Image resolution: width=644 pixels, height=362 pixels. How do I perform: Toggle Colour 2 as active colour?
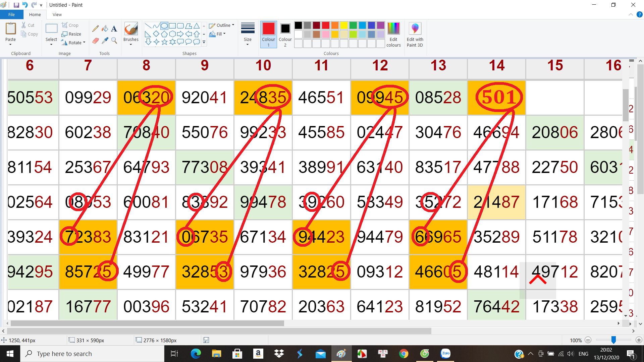285,34
